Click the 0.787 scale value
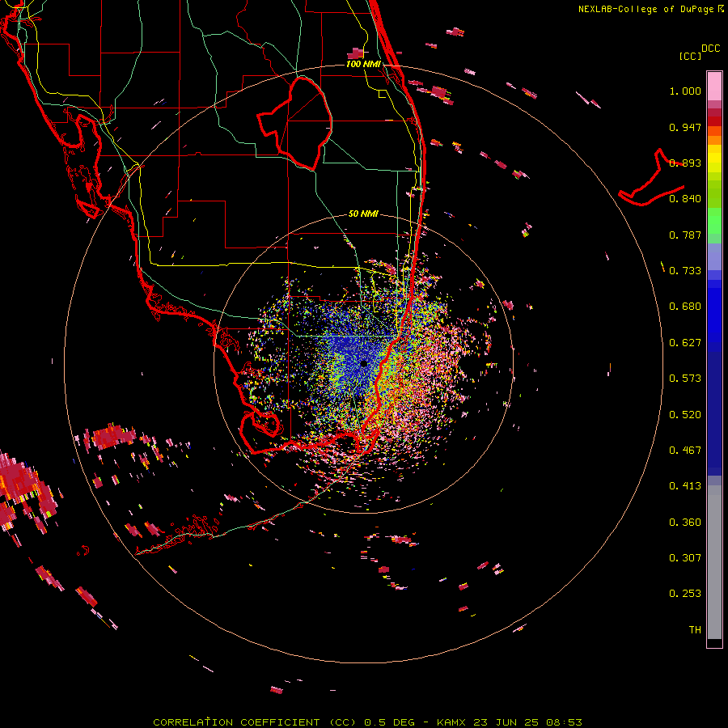Image resolution: width=728 pixels, height=728 pixels. [685, 235]
